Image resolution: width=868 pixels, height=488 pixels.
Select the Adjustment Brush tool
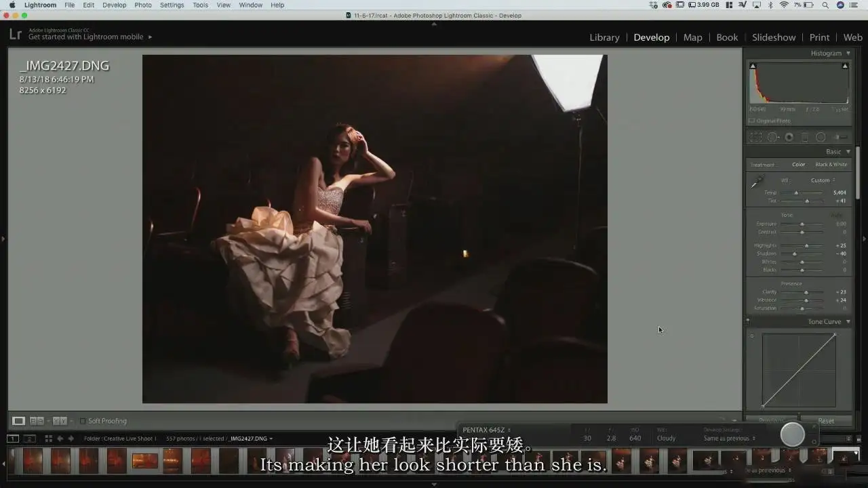(840, 137)
